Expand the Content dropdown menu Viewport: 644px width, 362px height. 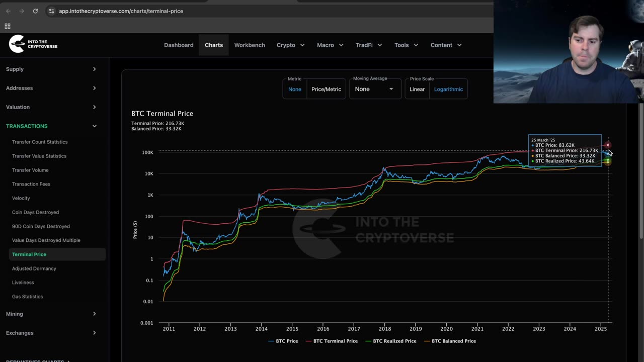click(x=446, y=45)
